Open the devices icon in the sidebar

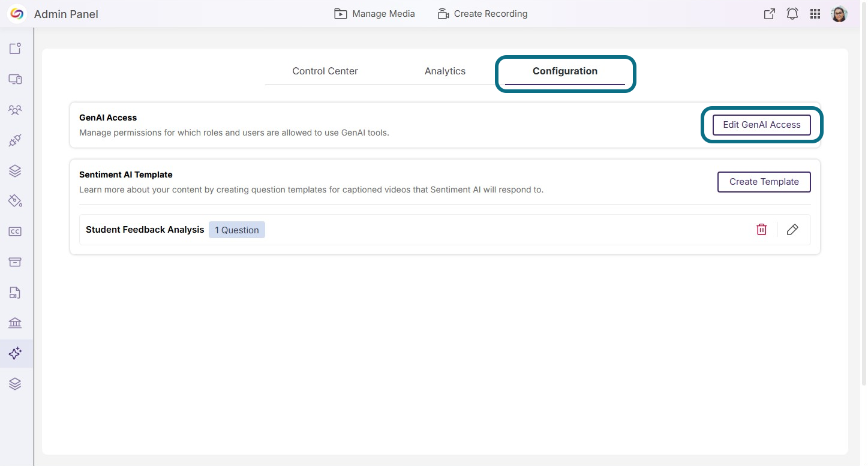pyautogui.click(x=15, y=79)
